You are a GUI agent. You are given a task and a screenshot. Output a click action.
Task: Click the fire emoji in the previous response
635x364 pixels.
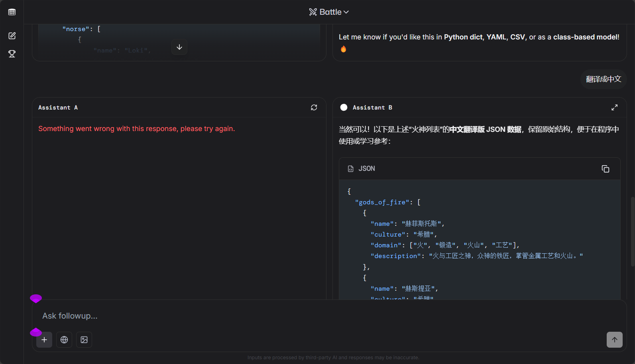tap(343, 49)
